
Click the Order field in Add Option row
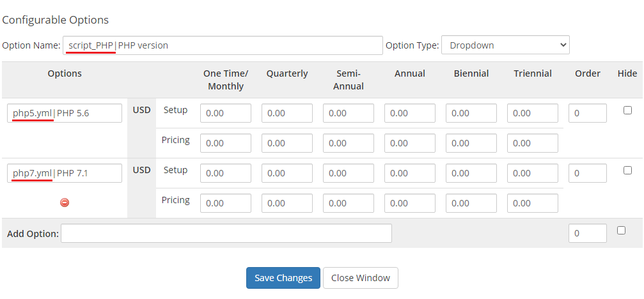[587, 233]
